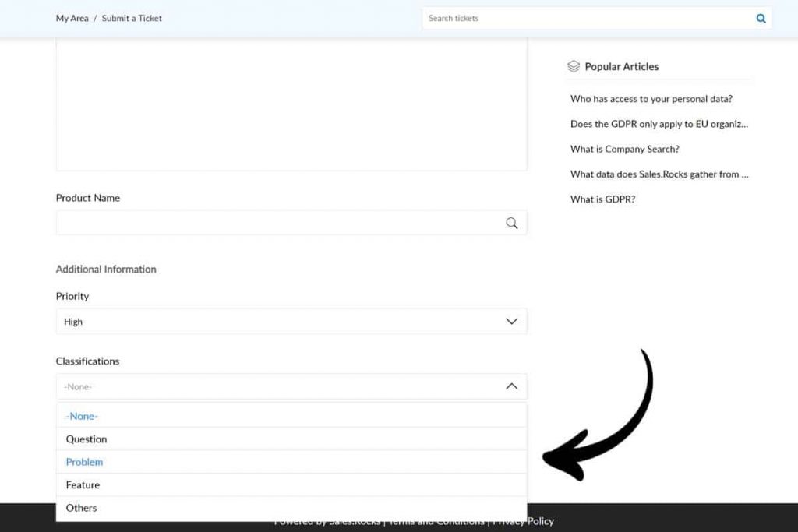Viewport: 798px width, 532px height.
Task: Click into the Search tickets field
Action: (584, 19)
